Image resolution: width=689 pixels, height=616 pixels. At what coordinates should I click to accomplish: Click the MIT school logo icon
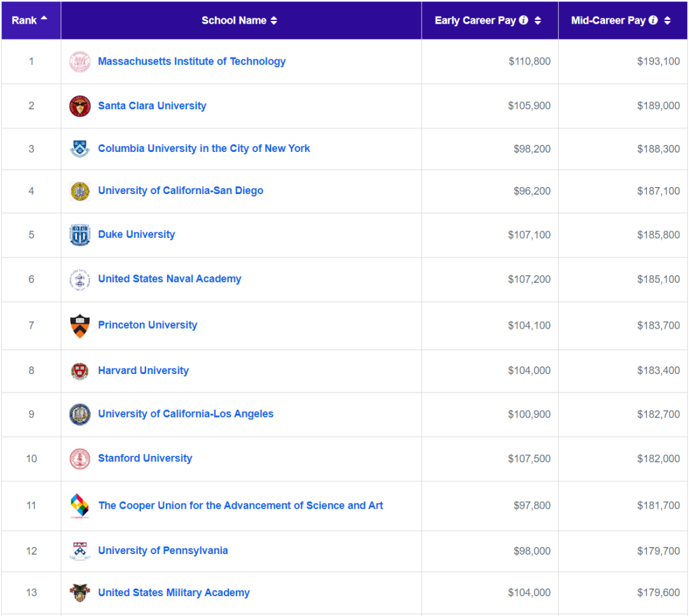(80, 62)
